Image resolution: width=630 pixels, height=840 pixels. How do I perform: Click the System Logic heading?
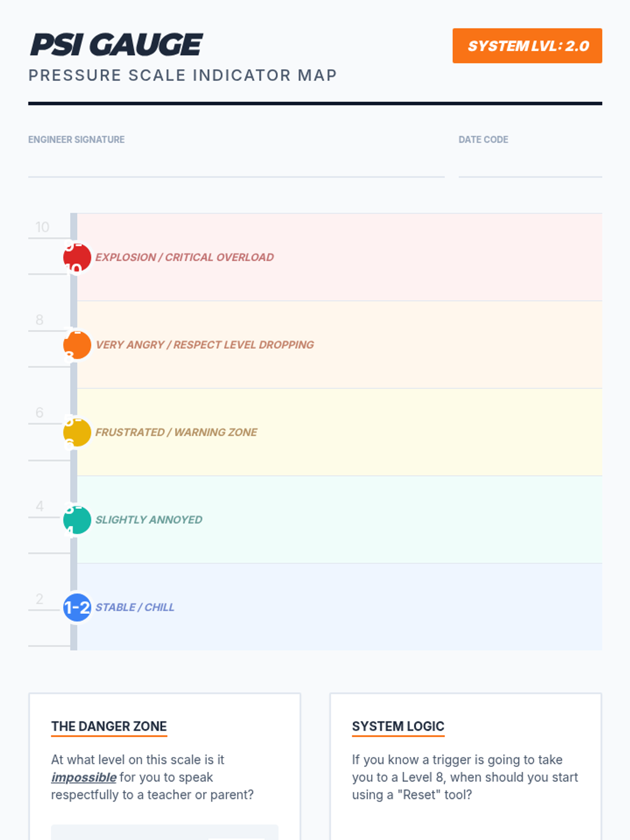tap(398, 727)
